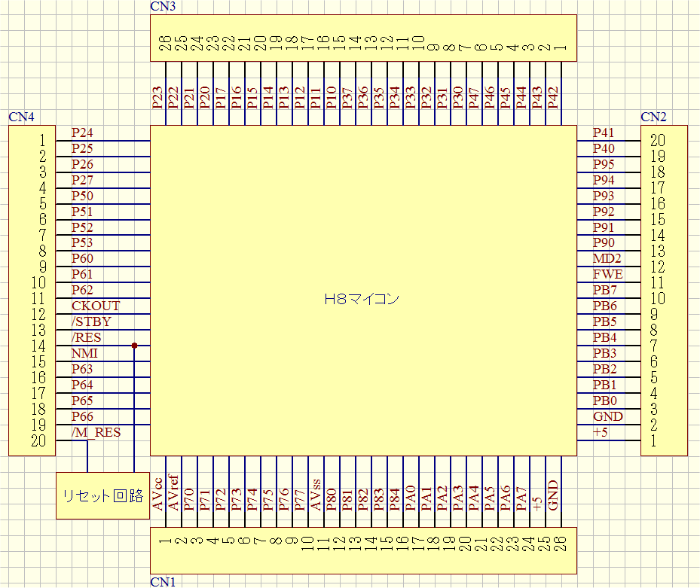
Task: Click the /STBY signal label
Action: click(x=91, y=321)
